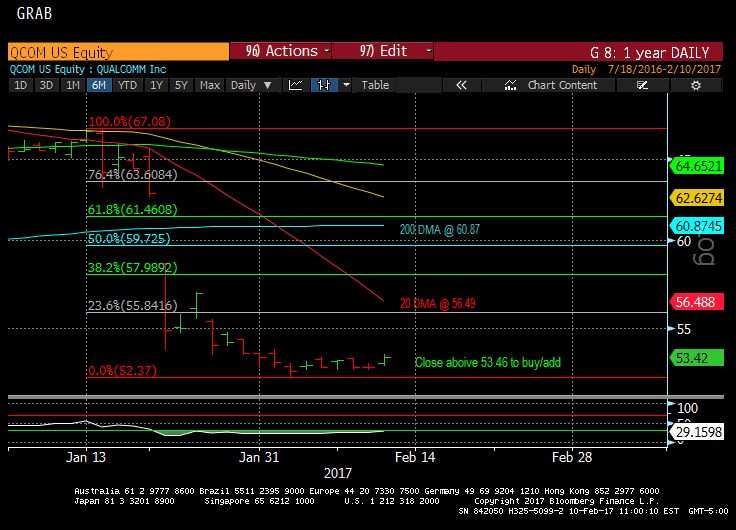Screen dimensions: 736x530
Task: Open Chart Content panel
Action: (x=550, y=85)
